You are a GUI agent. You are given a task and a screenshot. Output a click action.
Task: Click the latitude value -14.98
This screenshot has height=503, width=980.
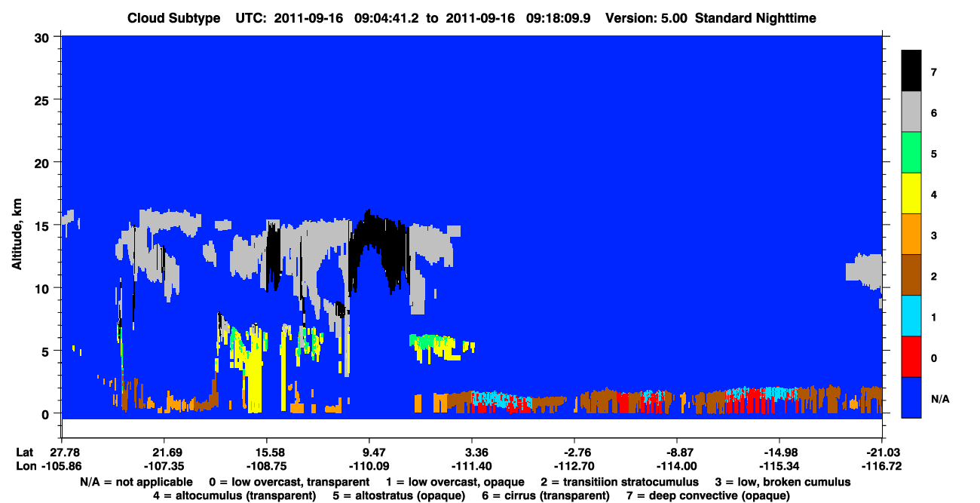[x=779, y=452]
